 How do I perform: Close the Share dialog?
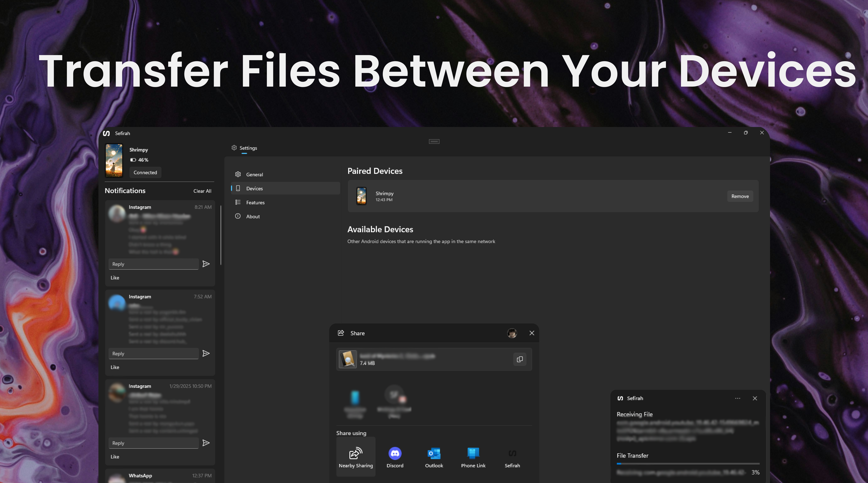pyautogui.click(x=532, y=333)
